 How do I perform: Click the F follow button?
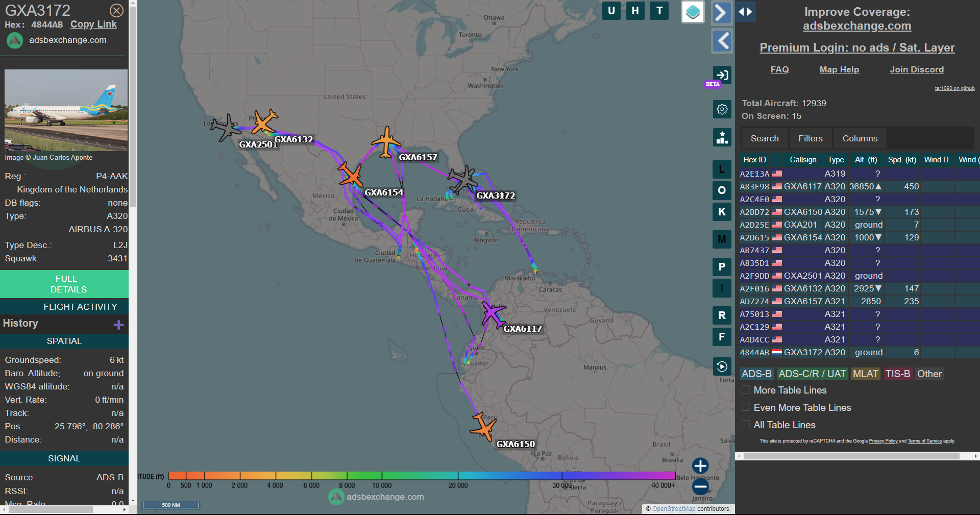point(722,337)
